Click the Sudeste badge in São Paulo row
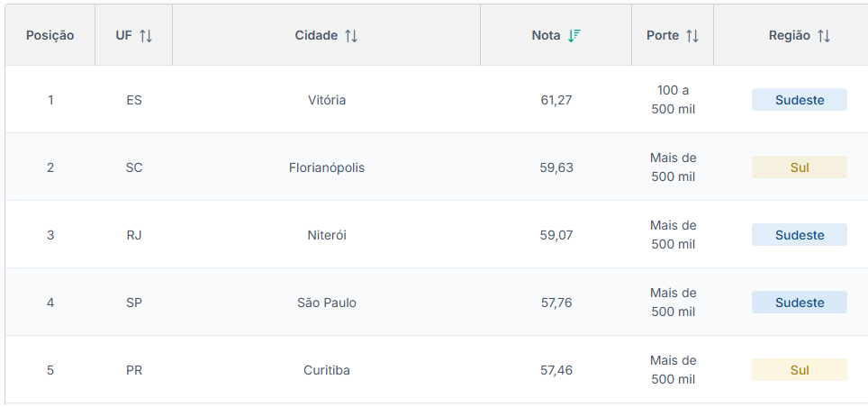The height and width of the screenshot is (407, 868). click(800, 303)
